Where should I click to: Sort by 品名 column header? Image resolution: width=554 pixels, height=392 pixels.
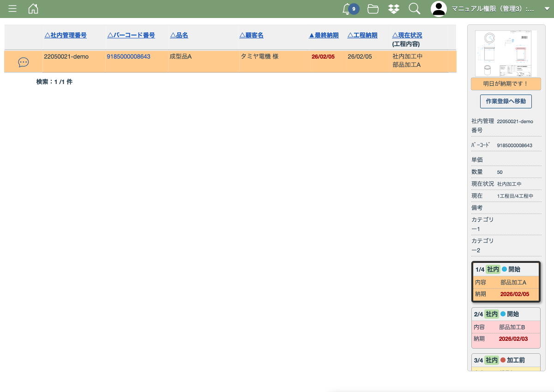(x=179, y=36)
